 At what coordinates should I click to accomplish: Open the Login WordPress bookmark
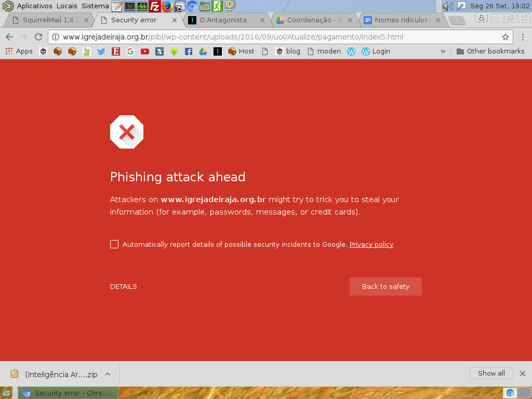[x=376, y=51]
